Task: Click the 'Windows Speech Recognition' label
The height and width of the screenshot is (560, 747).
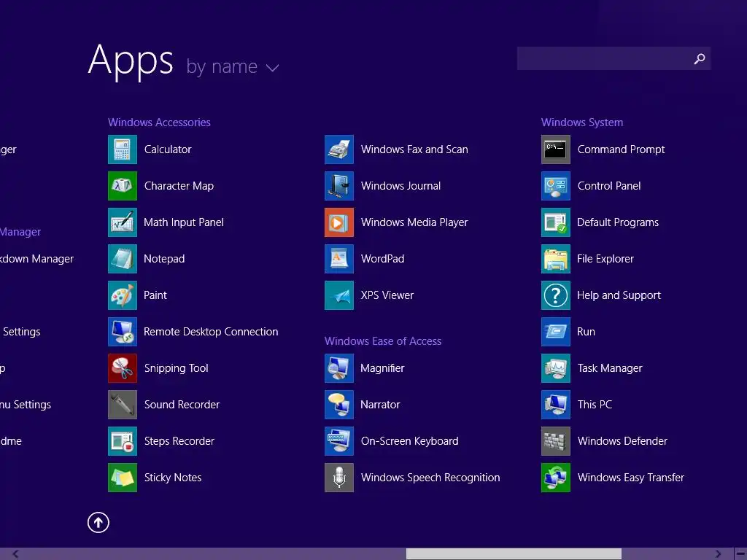Action: point(430,478)
